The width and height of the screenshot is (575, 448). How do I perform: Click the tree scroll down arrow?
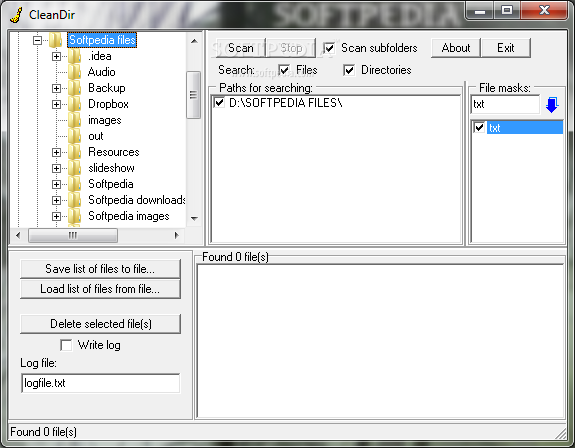coord(194,219)
